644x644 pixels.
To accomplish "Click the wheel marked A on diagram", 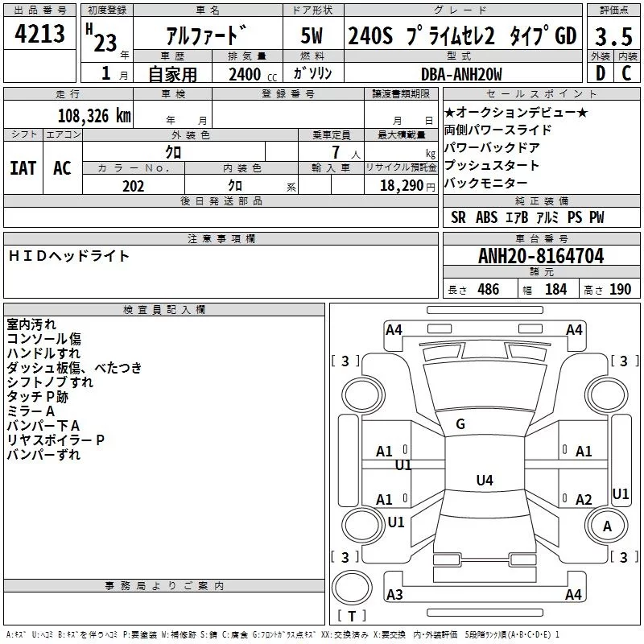I will click(607, 526).
